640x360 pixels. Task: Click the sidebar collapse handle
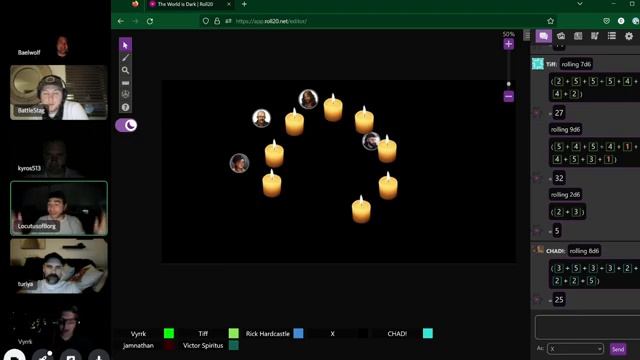tap(527, 36)
